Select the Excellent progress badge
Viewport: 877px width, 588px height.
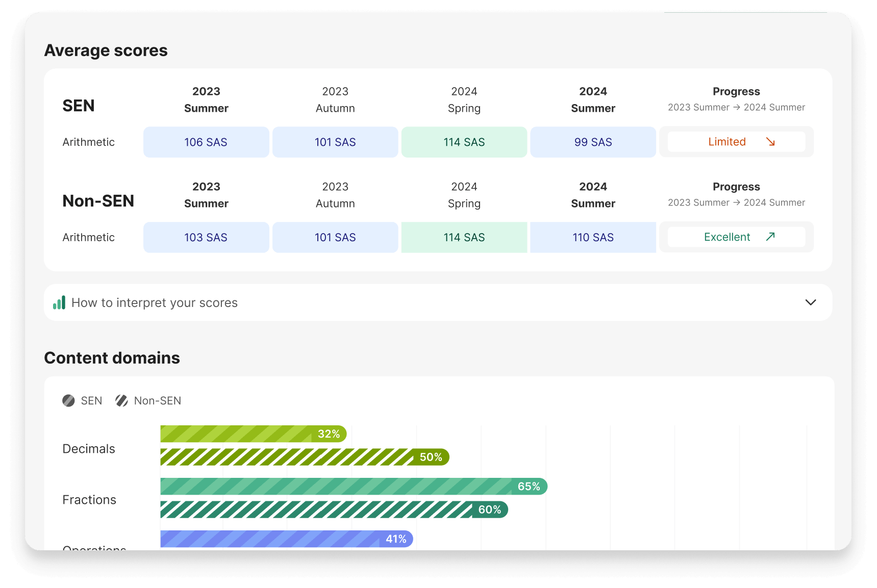point(736,237)
